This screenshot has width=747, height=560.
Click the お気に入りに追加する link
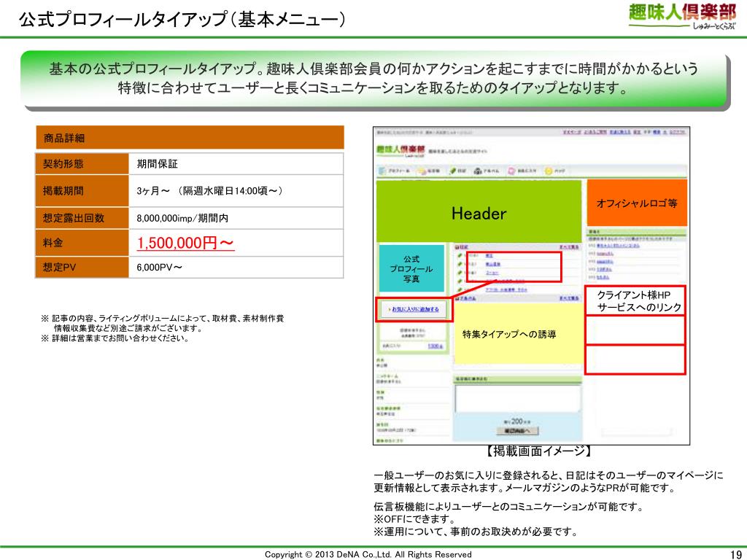(x=415, y=309)
